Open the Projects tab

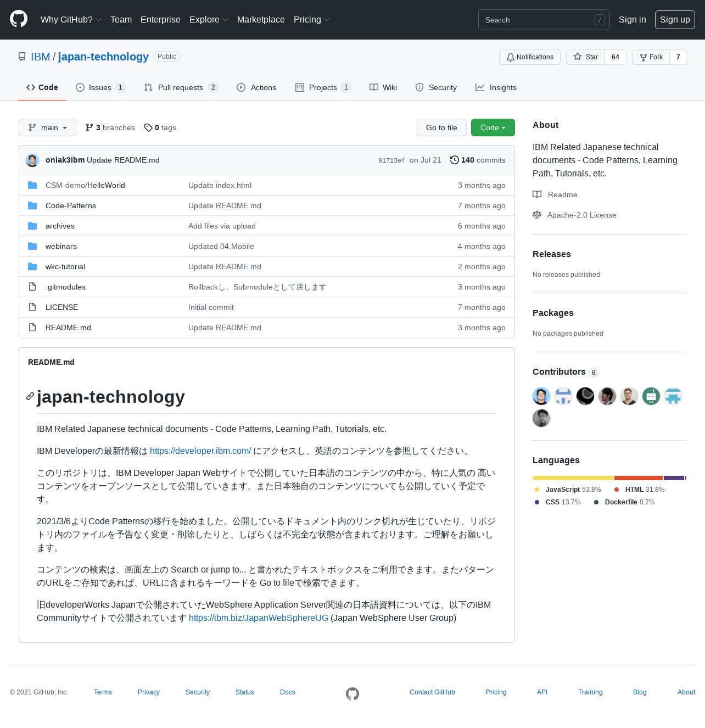(323, 87)
